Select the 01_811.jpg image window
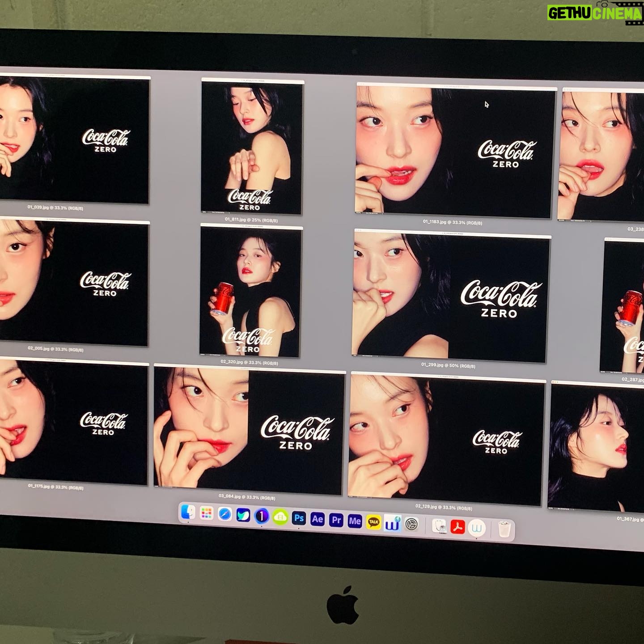This screenshot has height=644, width=644. [x=252, y=148]
